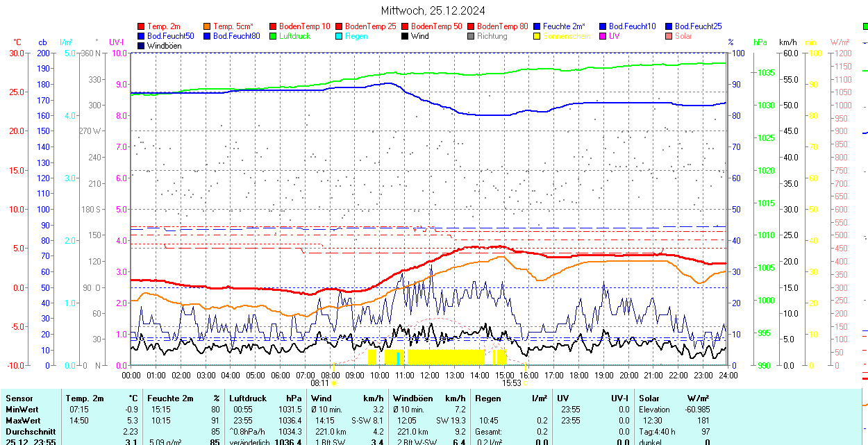Click the cyan Regen legend swatch
The image size is (868, 445).
[340, 36]
